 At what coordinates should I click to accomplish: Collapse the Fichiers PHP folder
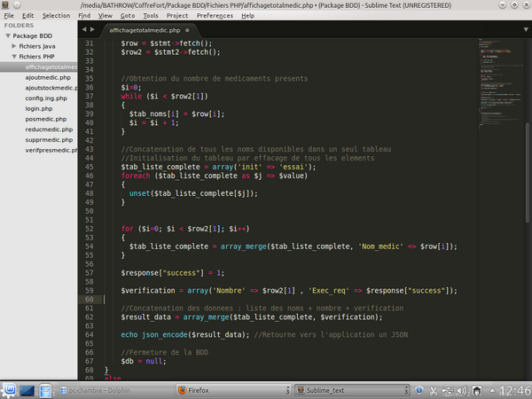15,56
